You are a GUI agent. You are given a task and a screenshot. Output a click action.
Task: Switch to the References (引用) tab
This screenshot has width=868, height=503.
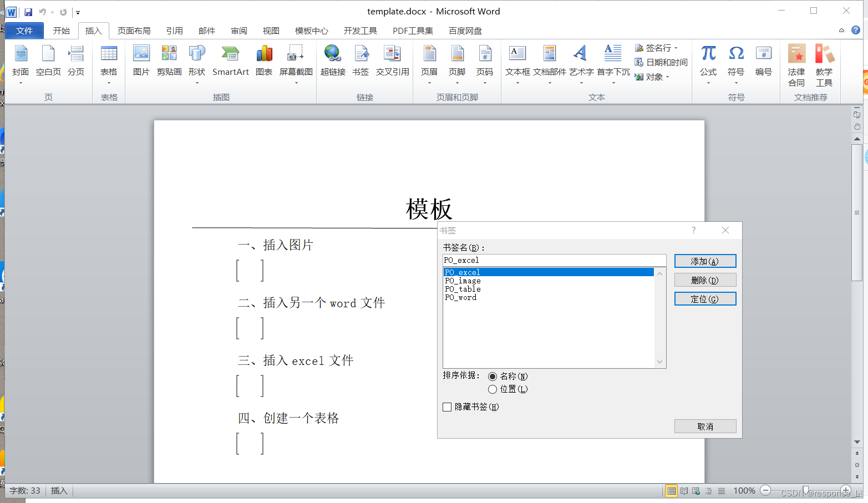[x=174, y=31]
